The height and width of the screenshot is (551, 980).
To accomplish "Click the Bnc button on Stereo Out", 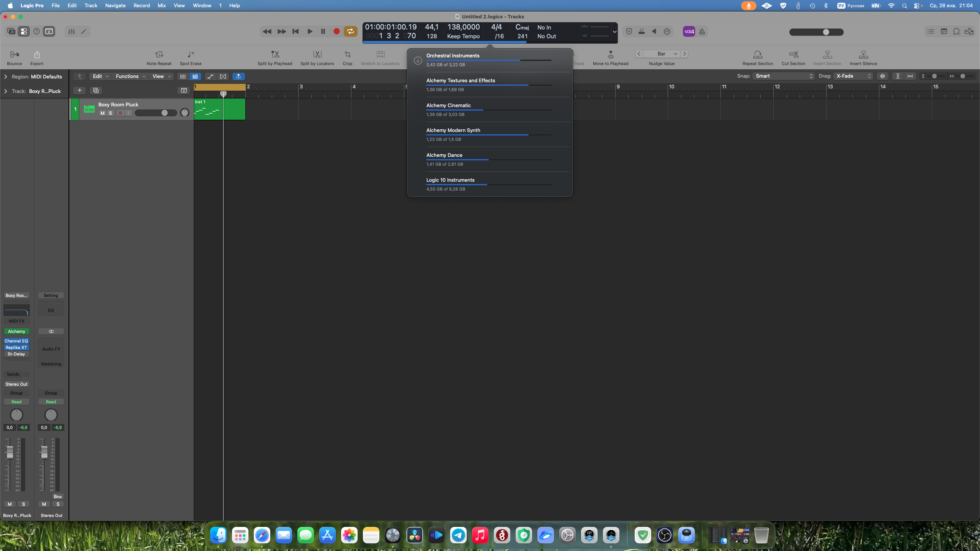I will pos(57,496).
